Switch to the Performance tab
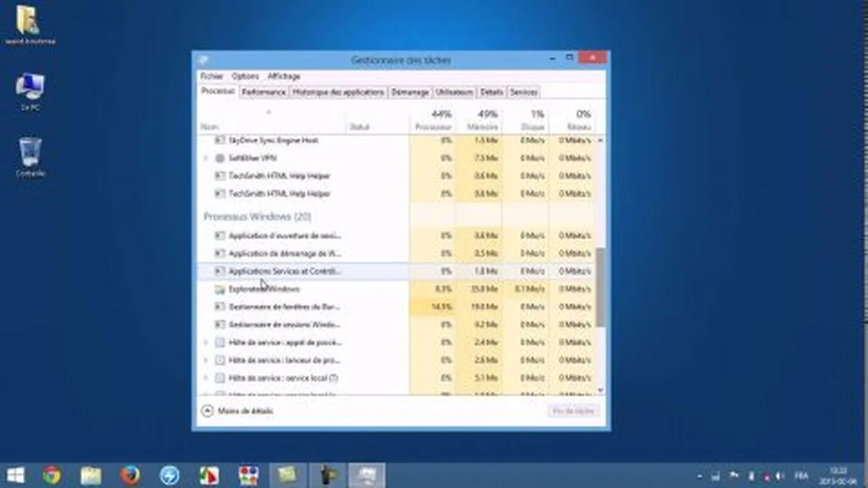The width and height of the screenshot is (868, 488). (264, 92)
